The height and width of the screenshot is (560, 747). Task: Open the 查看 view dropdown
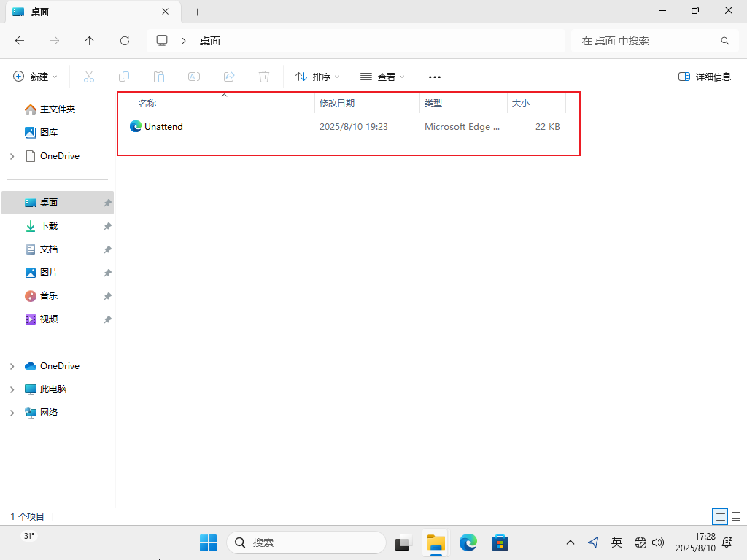coord(382,77)
